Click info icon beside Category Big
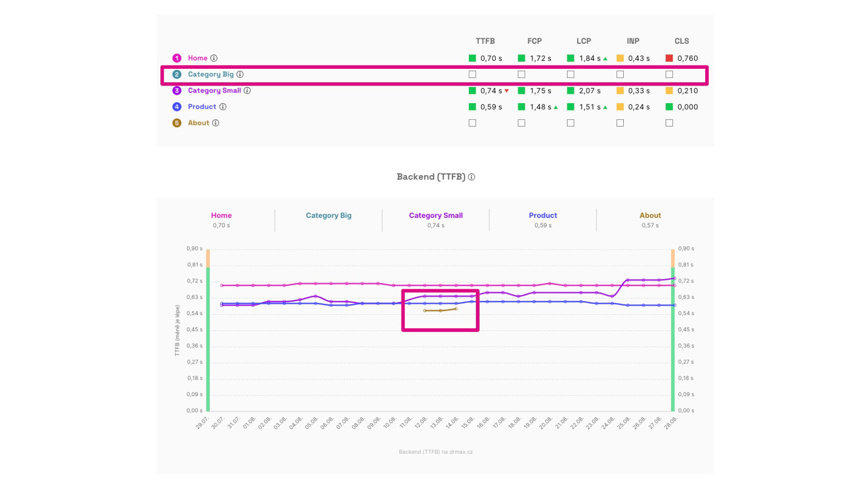Image resolution: width=868 pixels, height=488 pixels. click(x=240, y=74)
